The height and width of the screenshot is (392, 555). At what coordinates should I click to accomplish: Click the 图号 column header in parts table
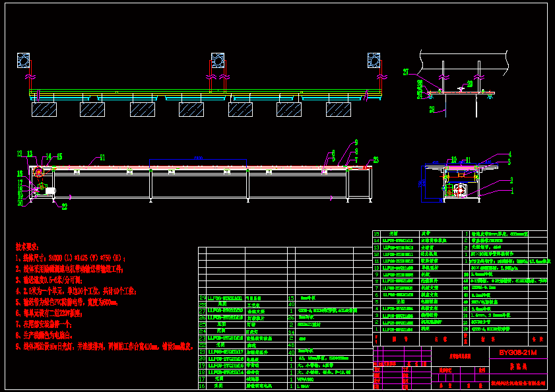click(x=400, y=339)
